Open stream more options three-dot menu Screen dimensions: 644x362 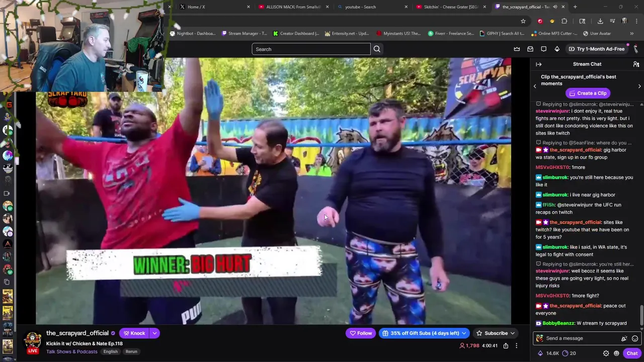[516, 346]
